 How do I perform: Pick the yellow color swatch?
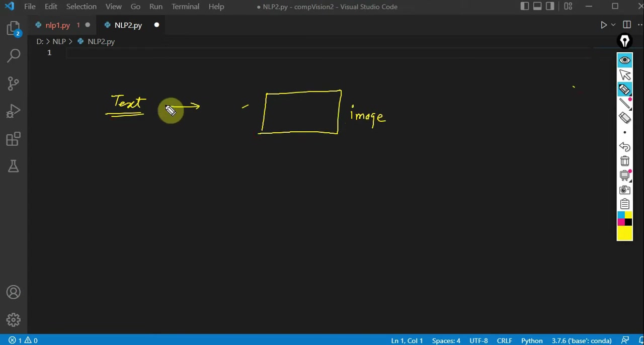624,233
